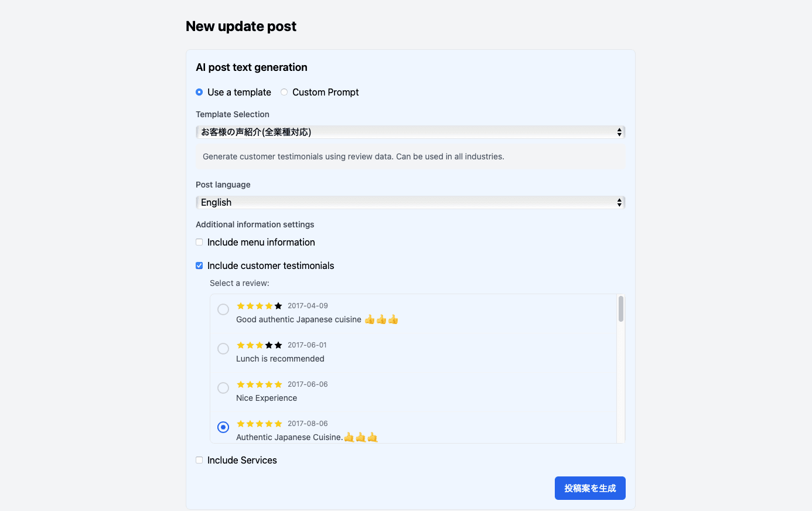Select the "Custom Prompt" radio button
This screenshot has width=812, height=511.
[x=284, y=92]
